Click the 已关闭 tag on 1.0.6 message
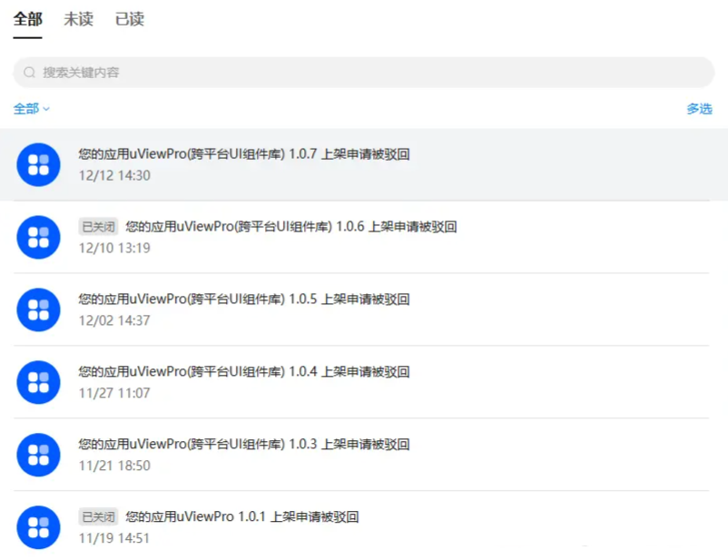728x560 pixels. pyautogui.click(x=98, y=227)
